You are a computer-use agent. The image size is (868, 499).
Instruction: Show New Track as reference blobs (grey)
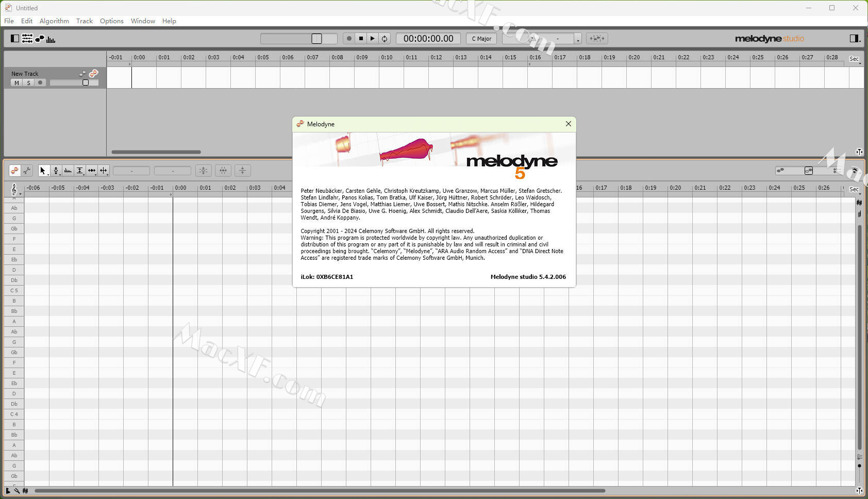tap(82, 74)
